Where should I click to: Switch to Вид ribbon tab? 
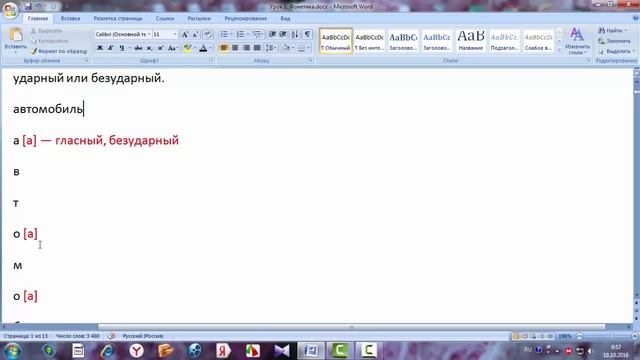(285, 18)
